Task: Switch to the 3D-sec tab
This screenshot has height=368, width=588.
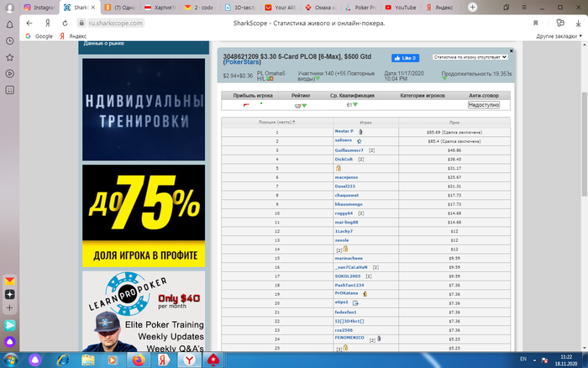Action: (x=240, y=7)
